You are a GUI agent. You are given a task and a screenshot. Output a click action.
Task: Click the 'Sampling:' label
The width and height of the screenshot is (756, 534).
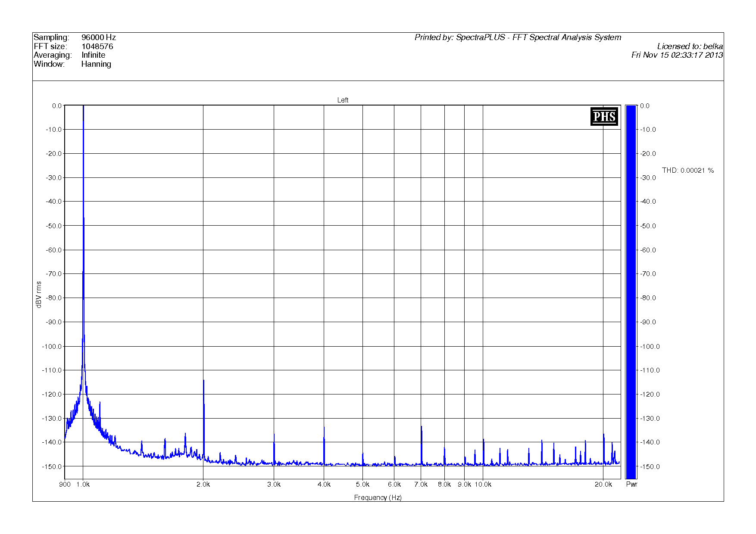51,37
